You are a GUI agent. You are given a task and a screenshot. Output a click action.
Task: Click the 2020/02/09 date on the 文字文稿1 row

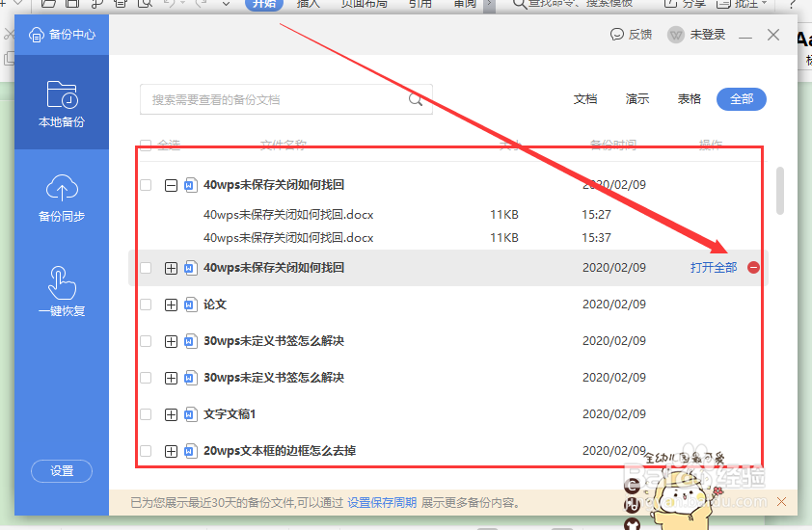pos(614,414)
